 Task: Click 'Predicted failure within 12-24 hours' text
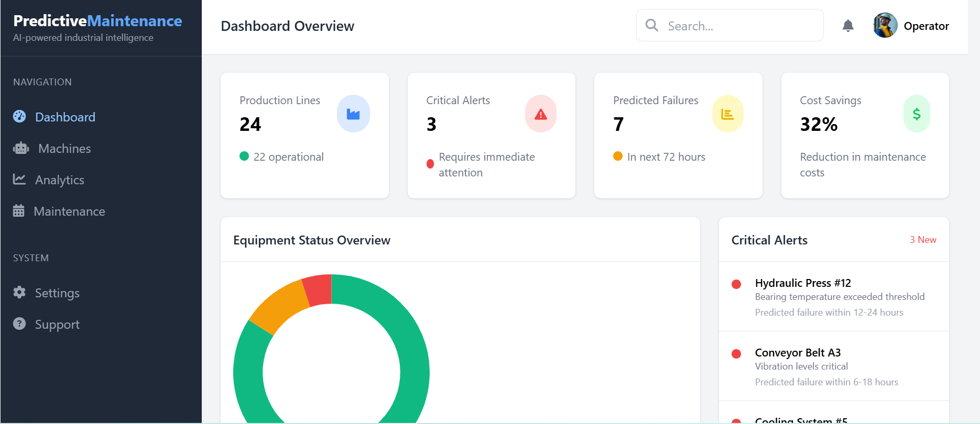click(x=829, y=313)
